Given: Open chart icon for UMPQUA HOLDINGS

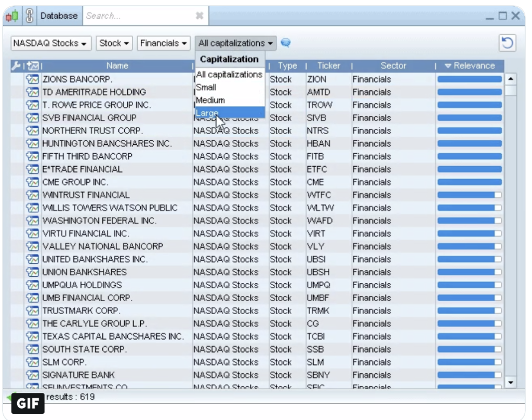Looking at the screenshot, I should coord(32,285).
